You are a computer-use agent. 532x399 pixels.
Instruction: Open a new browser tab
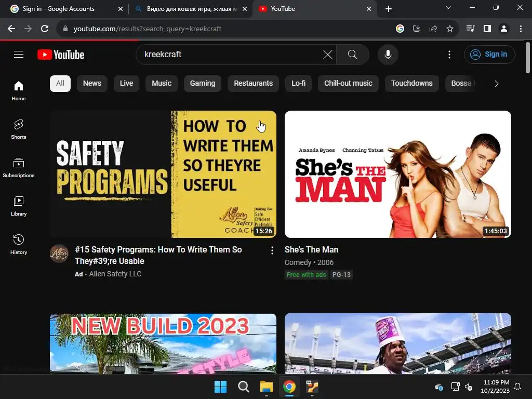(x=389, y=9)
